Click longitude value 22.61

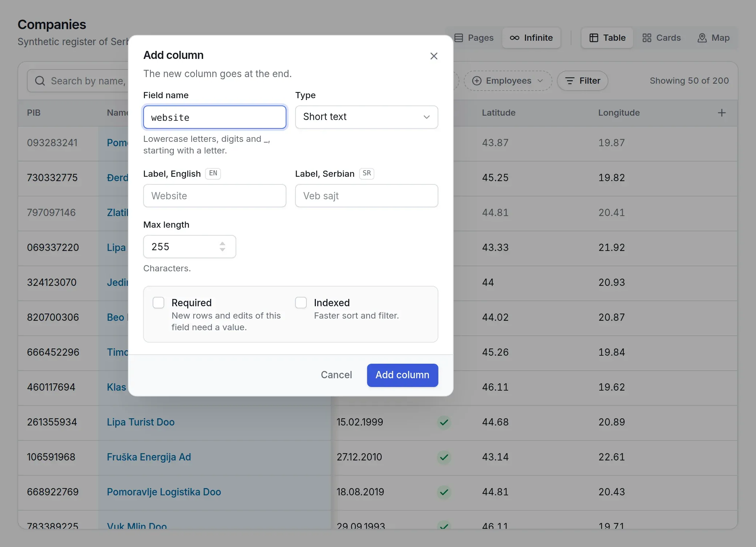[x=612, y=457]
